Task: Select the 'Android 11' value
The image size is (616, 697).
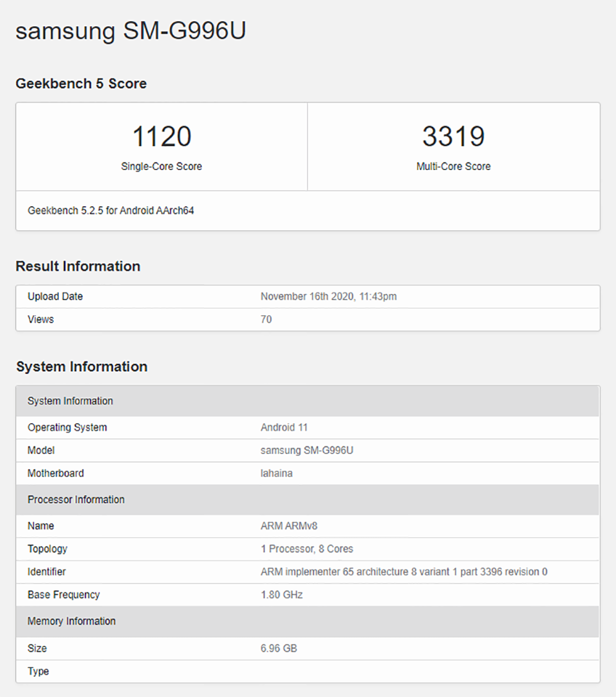Action: 284,428
